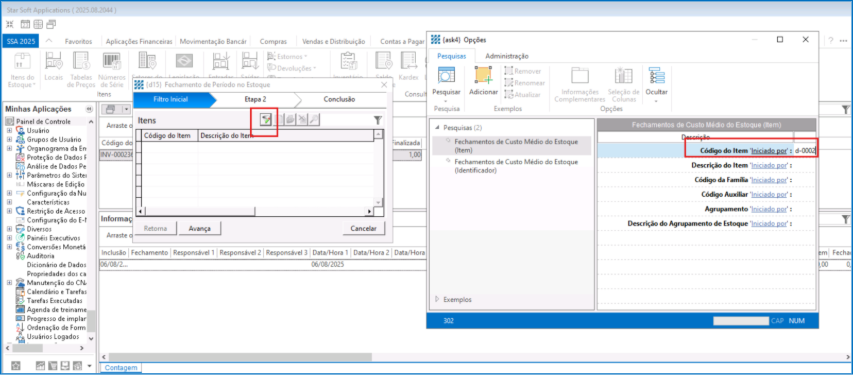Image resolution: width=853 pixels, height=375 pixels.
Task: Open the Auditoria tree item
Action: 40,256
